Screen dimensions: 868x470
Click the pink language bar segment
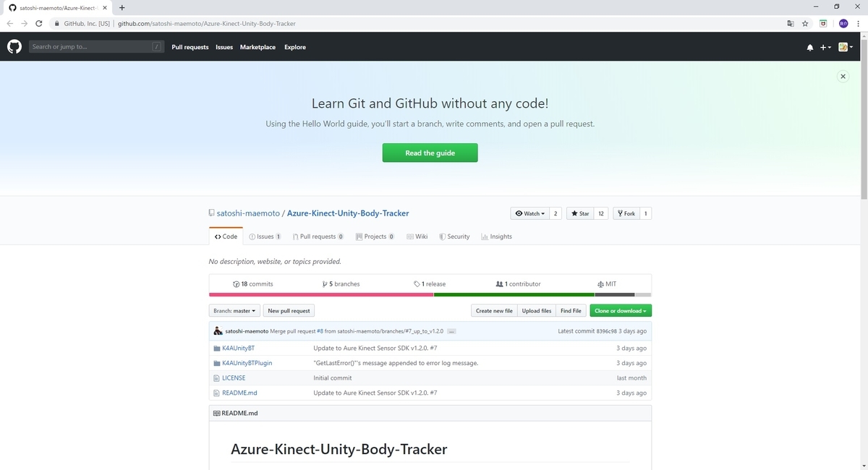tap(321, 294)
